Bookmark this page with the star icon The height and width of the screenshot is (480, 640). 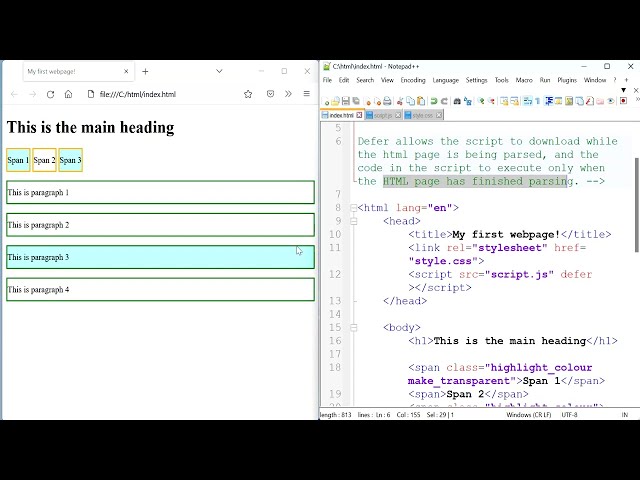tap(248, 94)
